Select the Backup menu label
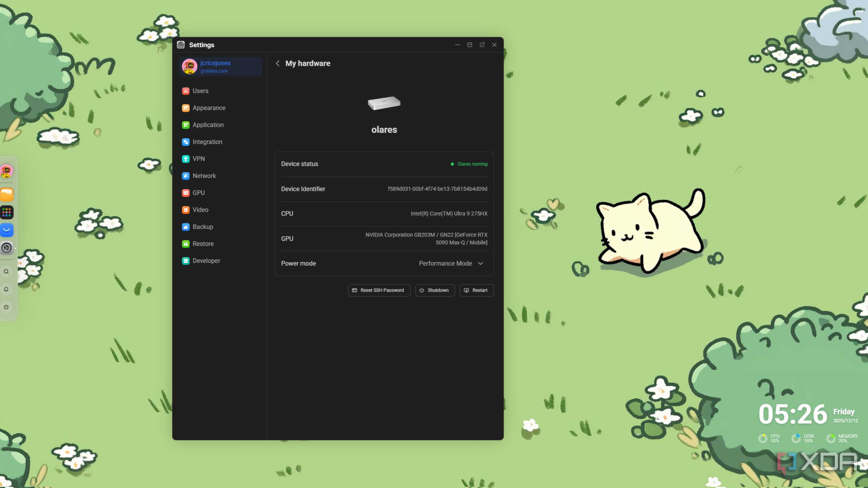The width and height of the screenshot is (868, 488). [203, 227]
